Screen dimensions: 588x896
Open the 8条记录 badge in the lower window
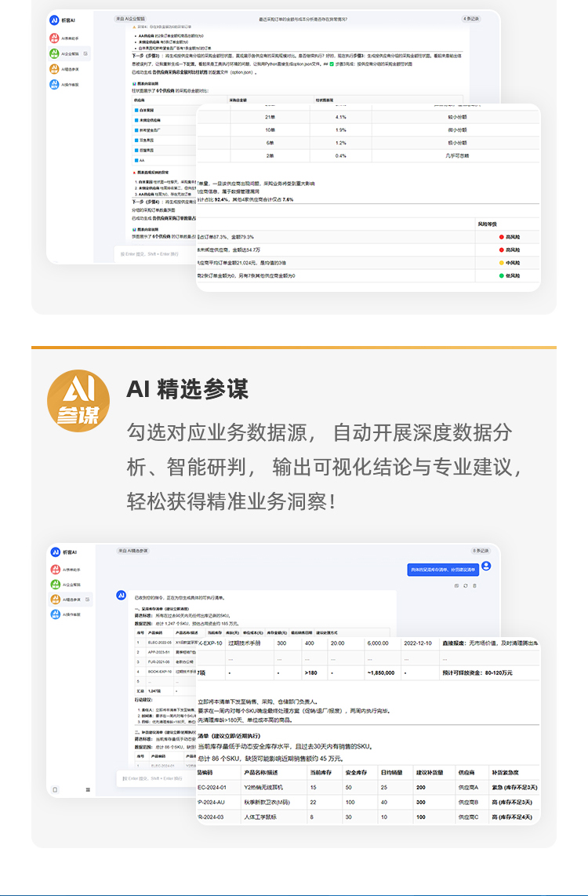coord(481,551)
